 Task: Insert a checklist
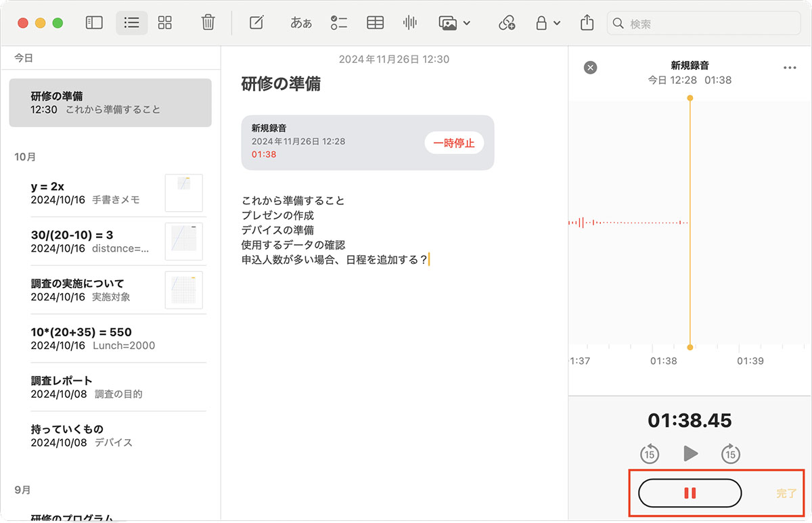pyautogui.click(x=339, y=23)
